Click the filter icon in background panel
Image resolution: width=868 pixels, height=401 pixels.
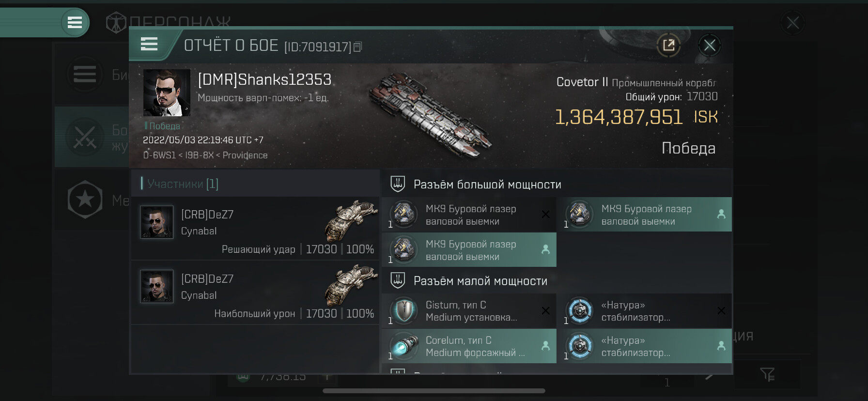pos(767,374)
